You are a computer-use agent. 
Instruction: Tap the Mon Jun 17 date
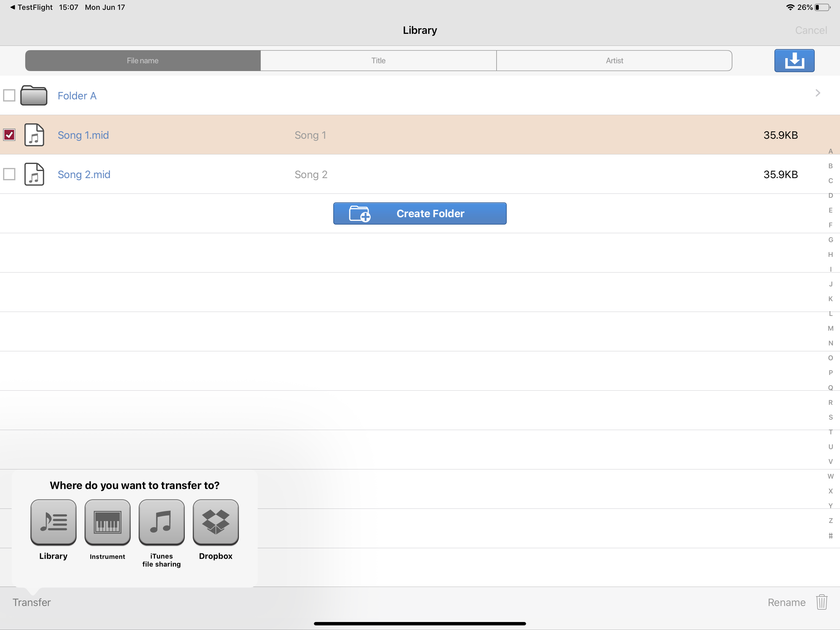coord(105,7)
